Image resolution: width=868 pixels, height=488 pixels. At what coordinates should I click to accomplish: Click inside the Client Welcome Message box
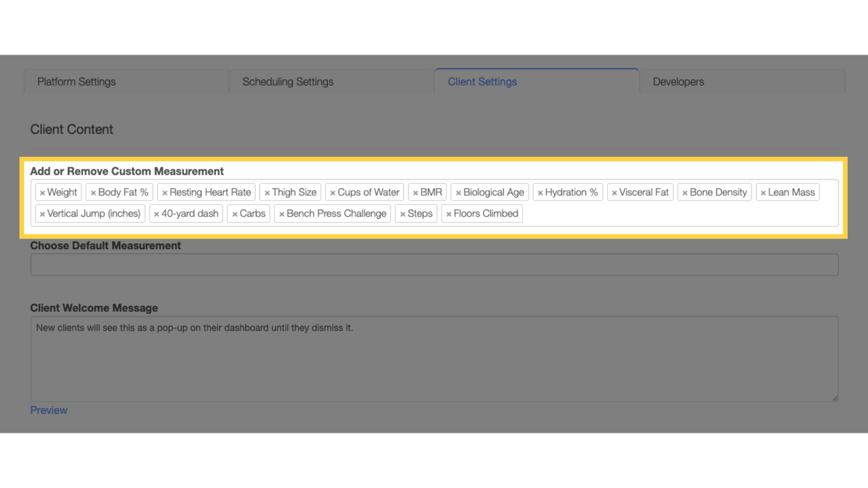[x=434, y=358]
